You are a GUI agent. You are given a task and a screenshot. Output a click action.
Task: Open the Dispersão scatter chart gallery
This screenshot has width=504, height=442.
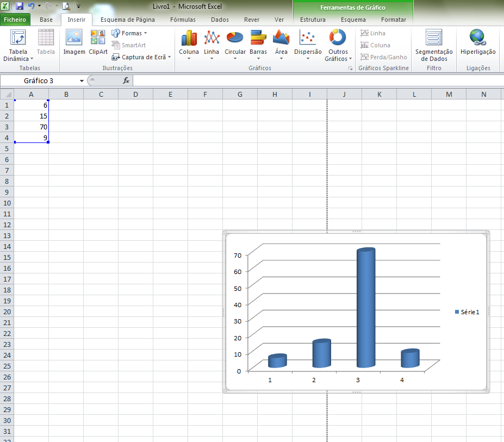(308, 45)
